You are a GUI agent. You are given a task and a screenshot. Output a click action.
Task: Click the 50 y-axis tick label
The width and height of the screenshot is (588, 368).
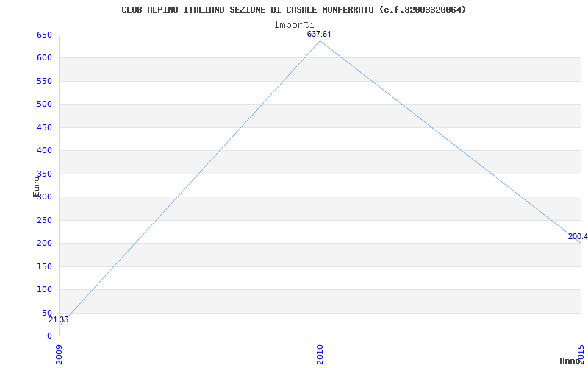47,313
